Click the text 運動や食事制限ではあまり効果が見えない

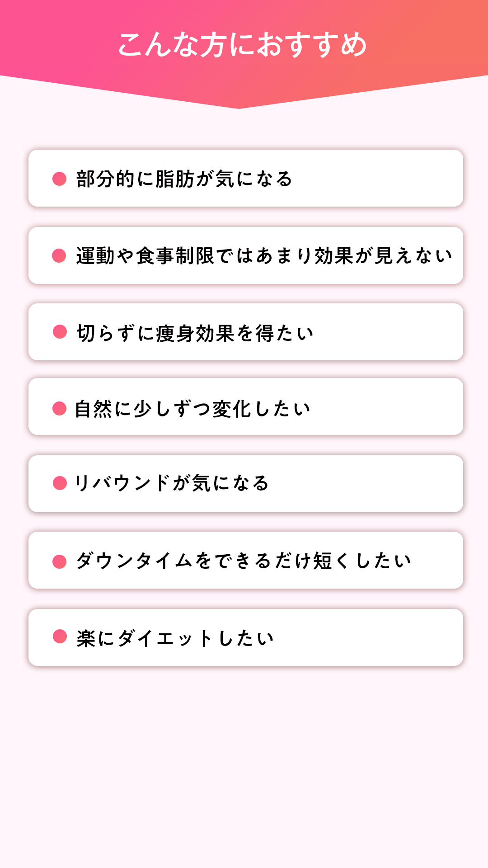tap(264, 256)
